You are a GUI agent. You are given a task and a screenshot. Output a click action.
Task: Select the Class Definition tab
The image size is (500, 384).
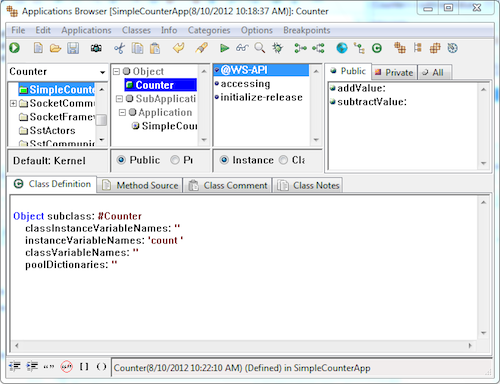point(52,184)
